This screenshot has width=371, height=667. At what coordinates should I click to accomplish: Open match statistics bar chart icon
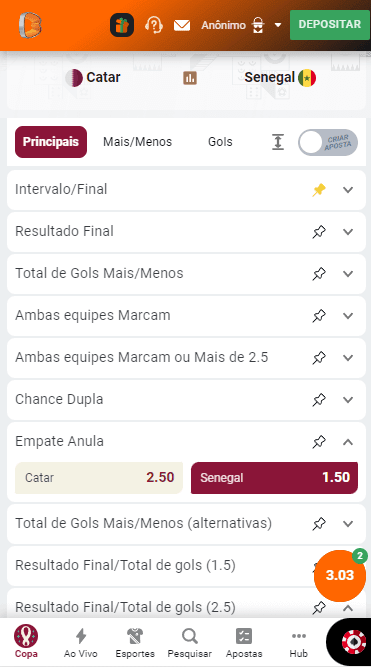[190, 78]
